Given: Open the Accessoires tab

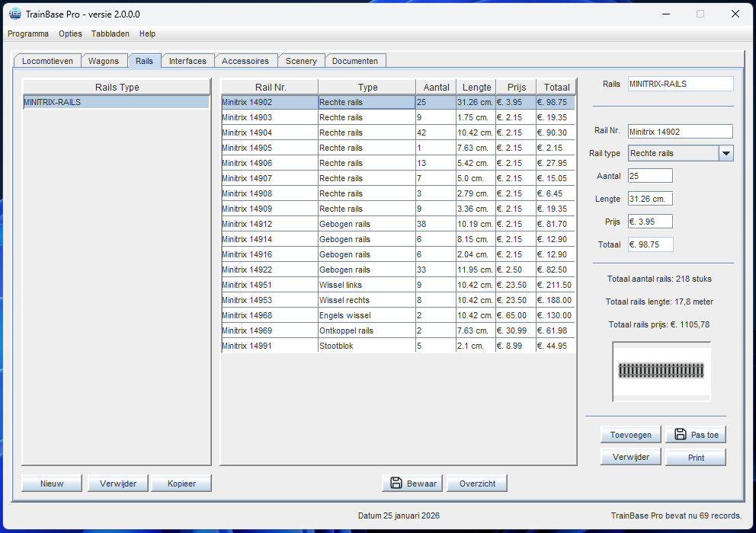Looking at the screenshot, I should 245,61.
